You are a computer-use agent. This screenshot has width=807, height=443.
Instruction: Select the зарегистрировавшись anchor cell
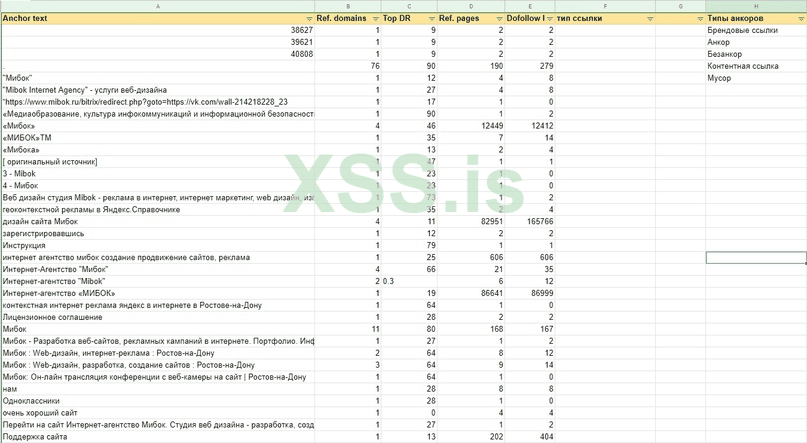point(158,234)
